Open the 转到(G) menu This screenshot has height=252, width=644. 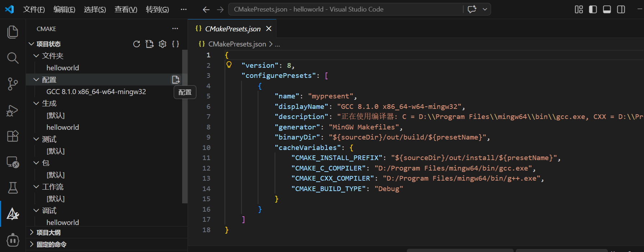157,9
